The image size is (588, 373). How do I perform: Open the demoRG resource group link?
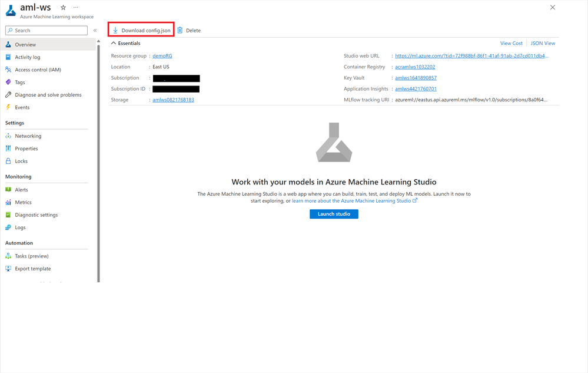pyautogui.click(x=162, y=56)
